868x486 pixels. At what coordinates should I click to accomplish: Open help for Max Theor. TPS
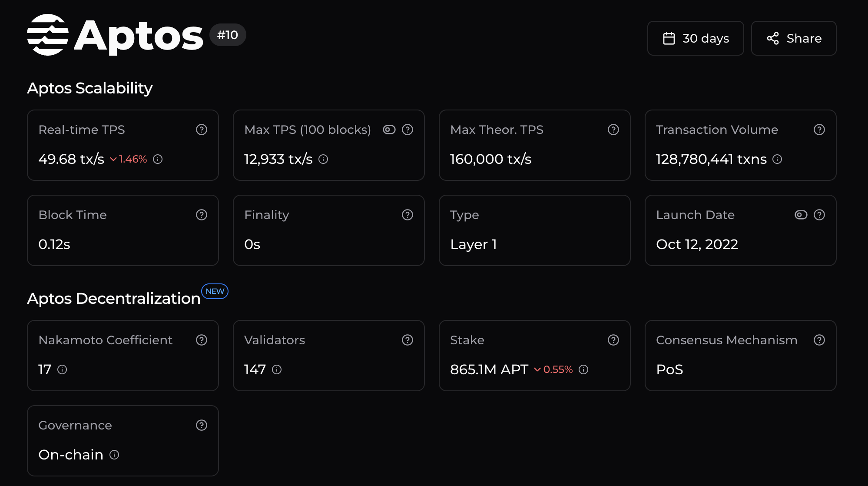613,130
